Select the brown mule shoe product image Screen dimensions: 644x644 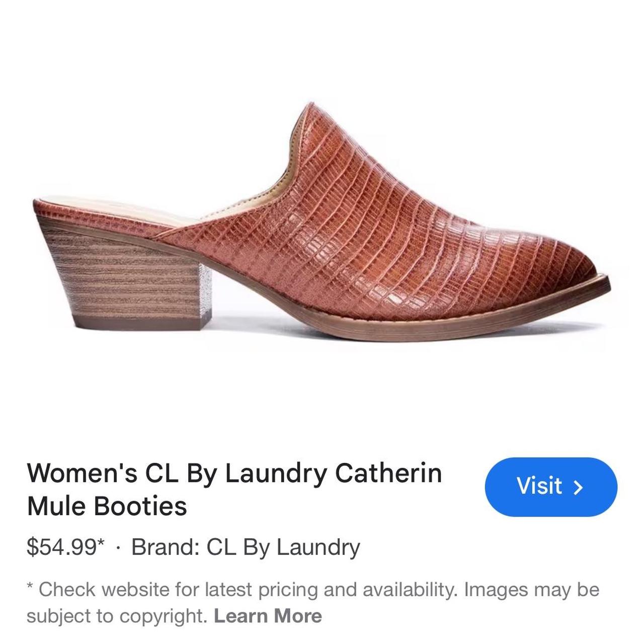click(x=321, y=216)
